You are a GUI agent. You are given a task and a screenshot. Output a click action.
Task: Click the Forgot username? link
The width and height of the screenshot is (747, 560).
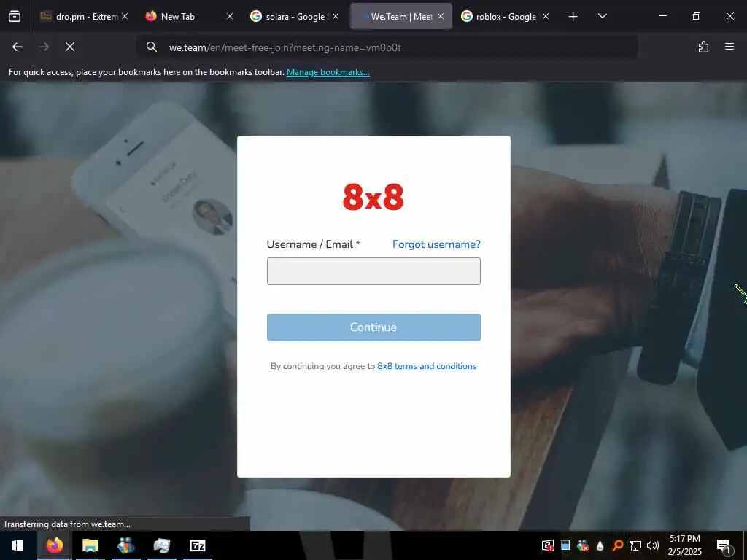[x=436, y=244]
